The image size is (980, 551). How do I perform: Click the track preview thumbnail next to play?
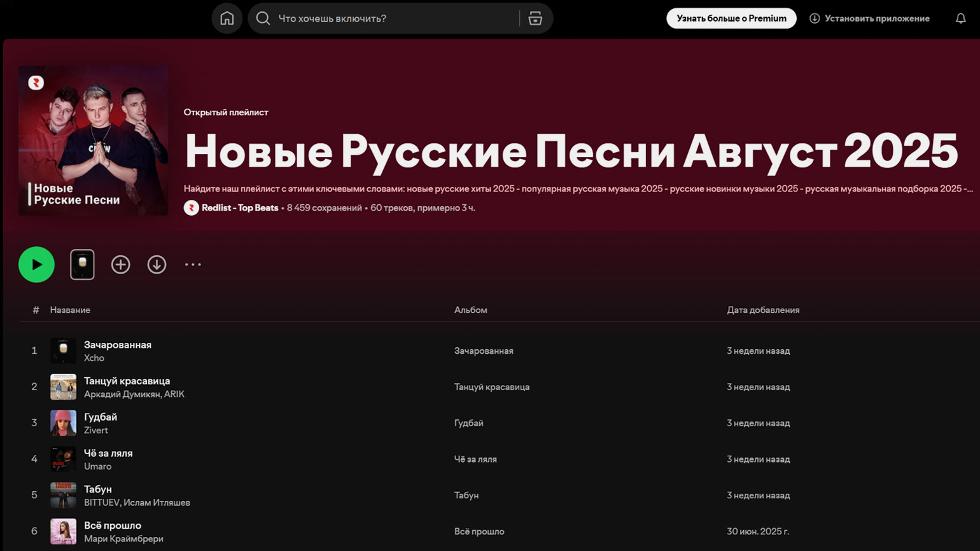pyautogui.click(x=82, y=265)
